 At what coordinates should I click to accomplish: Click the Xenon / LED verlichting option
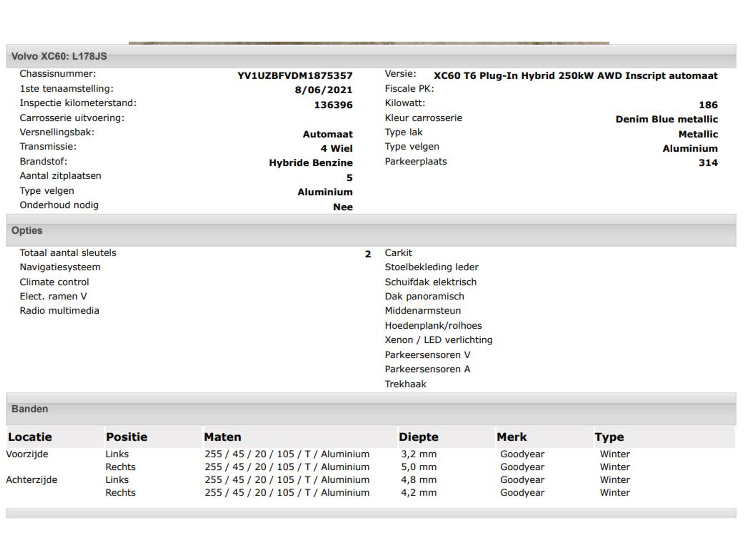coord(438,340)
